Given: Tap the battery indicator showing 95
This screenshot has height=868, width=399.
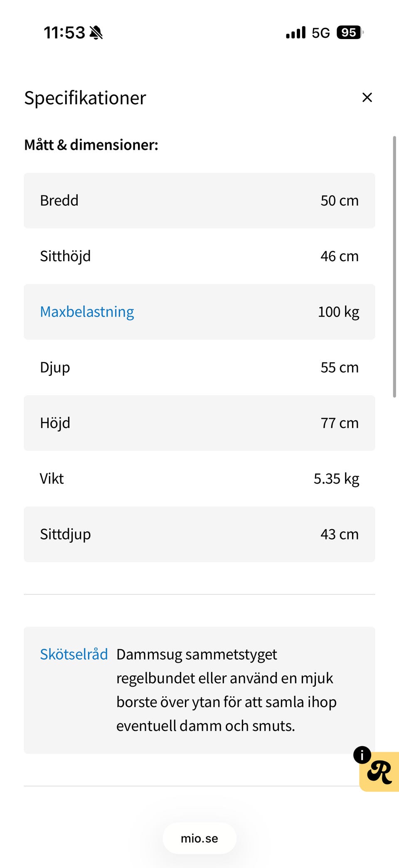Looking at the screenshot, I should click(350, 32).
